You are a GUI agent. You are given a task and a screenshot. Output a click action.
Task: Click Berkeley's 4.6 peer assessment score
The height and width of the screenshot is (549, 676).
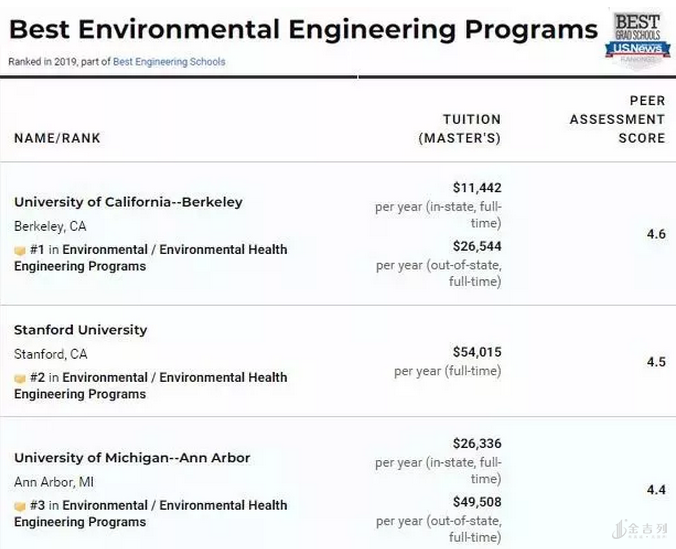tap(656, 234)
